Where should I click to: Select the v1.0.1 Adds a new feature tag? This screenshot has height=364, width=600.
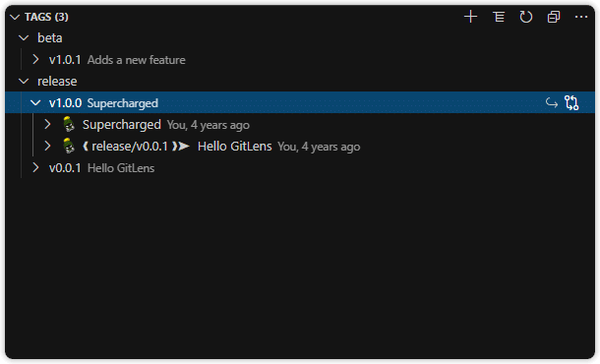[300, 59]
